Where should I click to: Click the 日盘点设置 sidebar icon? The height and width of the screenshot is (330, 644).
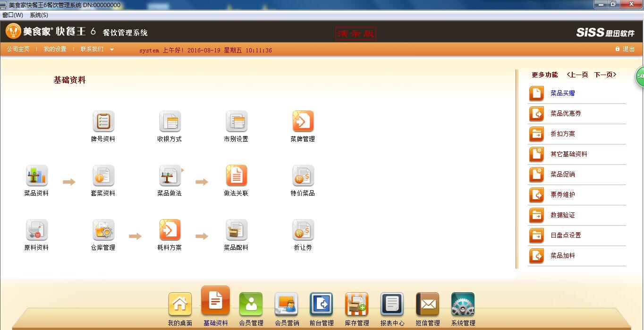click(x=537, y=236)
